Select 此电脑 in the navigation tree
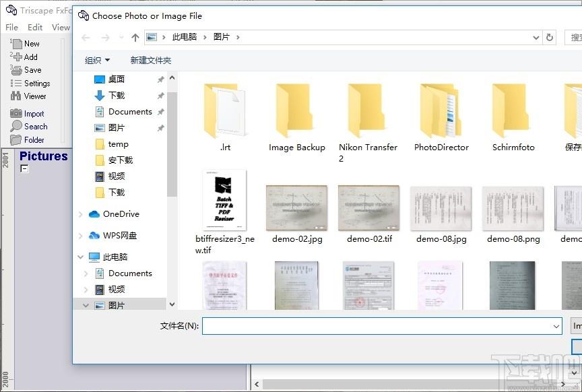The height and width of the screenshot is (392, 582). (115, 257)
